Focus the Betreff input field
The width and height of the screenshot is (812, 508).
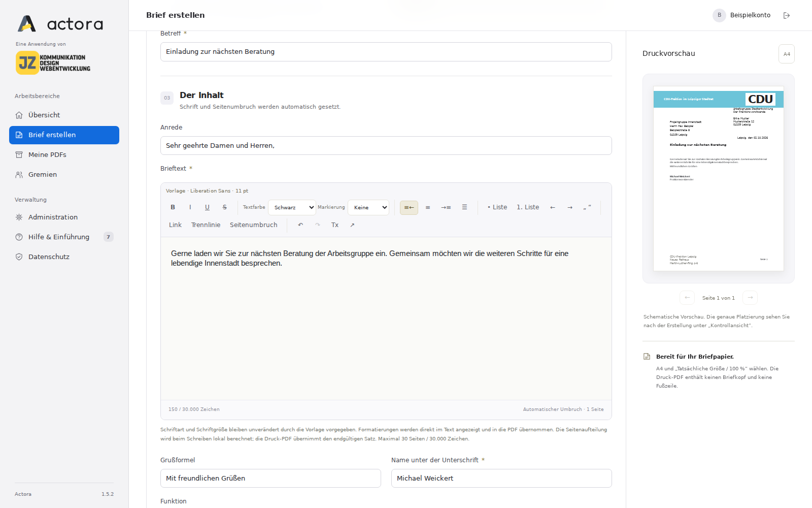386,52
